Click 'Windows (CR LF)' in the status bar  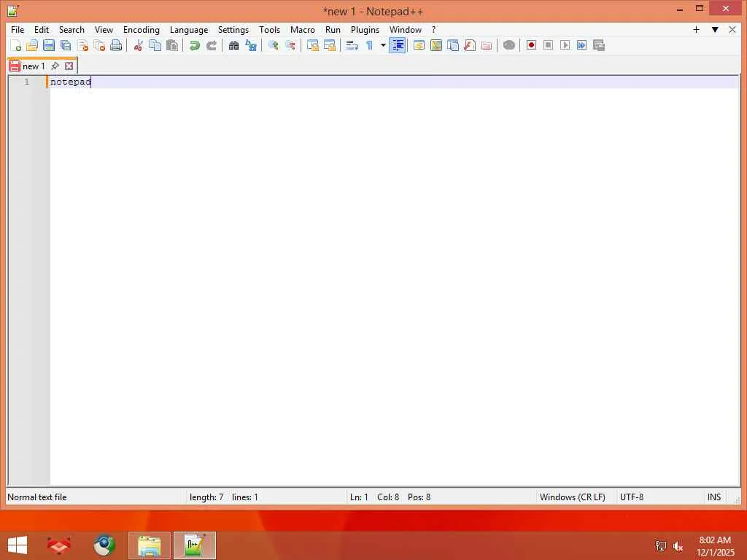(x=572, y=497)
